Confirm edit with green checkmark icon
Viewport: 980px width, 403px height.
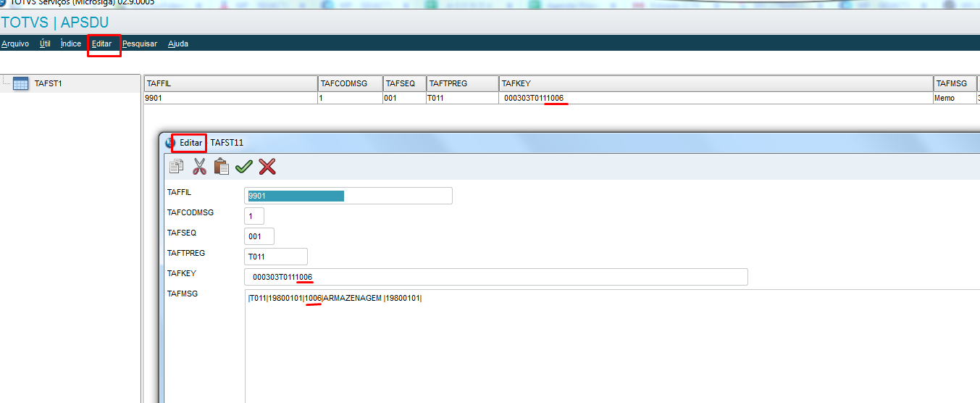(244, 167)
